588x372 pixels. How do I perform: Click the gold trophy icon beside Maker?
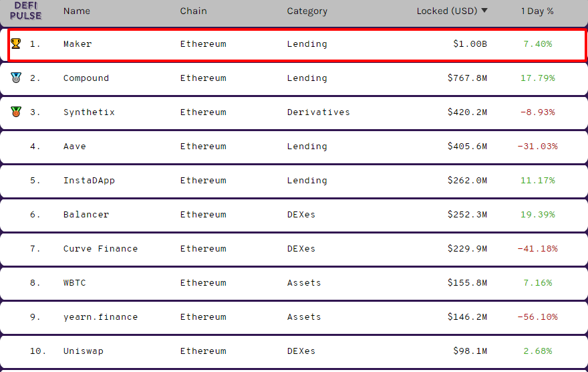pyautogui.click(x=16, y=43)
